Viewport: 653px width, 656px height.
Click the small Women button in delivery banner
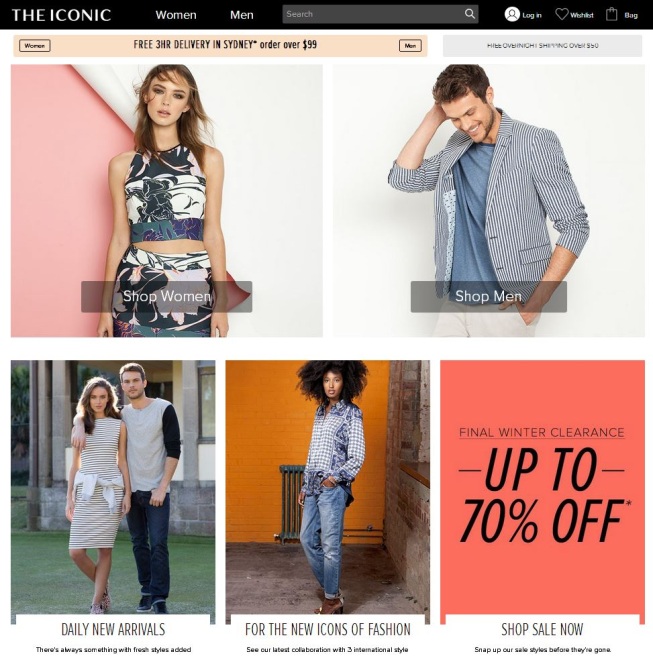[x=35, y=46]
